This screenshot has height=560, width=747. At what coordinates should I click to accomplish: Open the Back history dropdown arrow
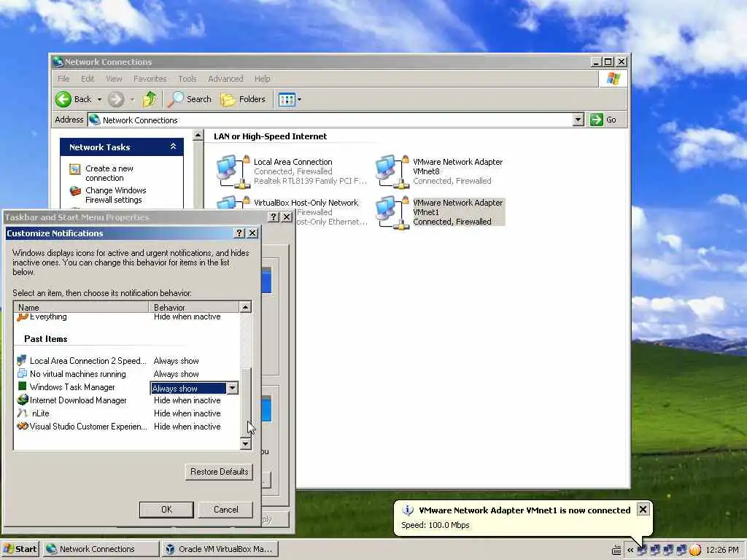[x=99, y=99]
